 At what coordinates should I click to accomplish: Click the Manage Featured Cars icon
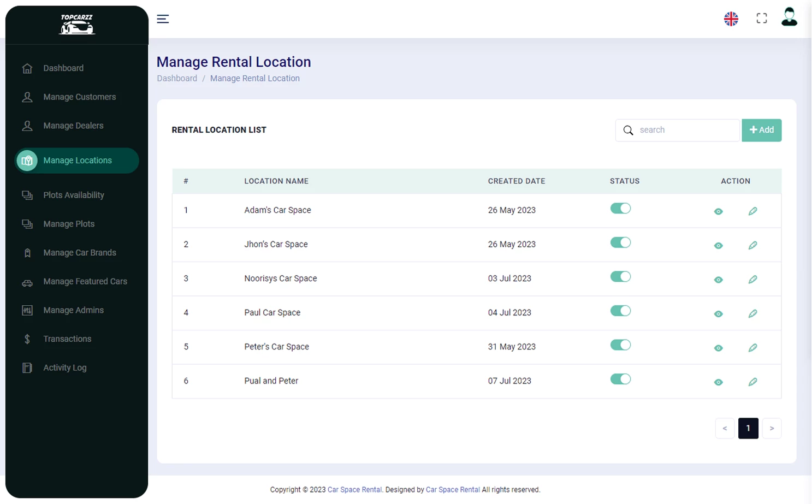[27, 281]
